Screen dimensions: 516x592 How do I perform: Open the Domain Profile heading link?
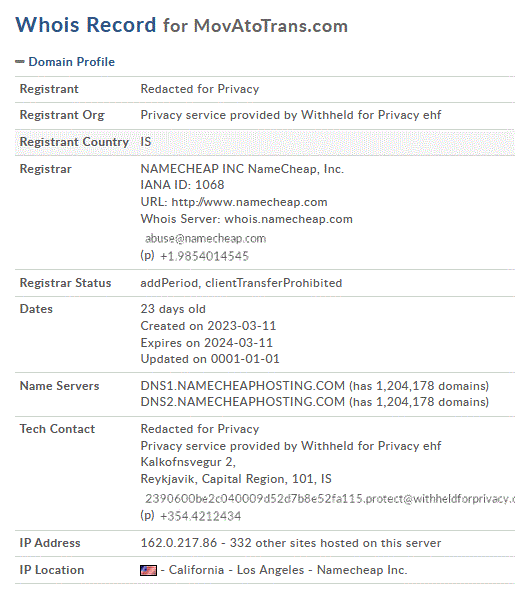pos(72,62)
